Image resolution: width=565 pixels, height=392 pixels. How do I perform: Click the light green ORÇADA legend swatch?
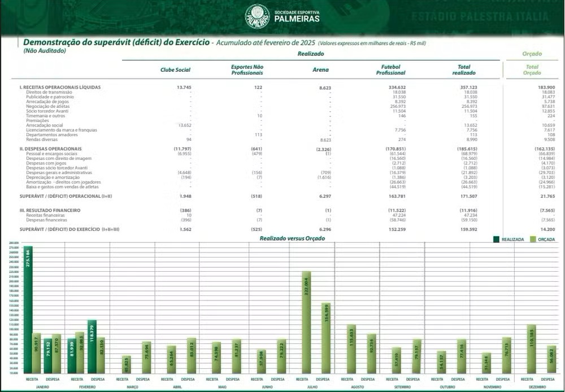pyautogui.click(x=533, y=239)
